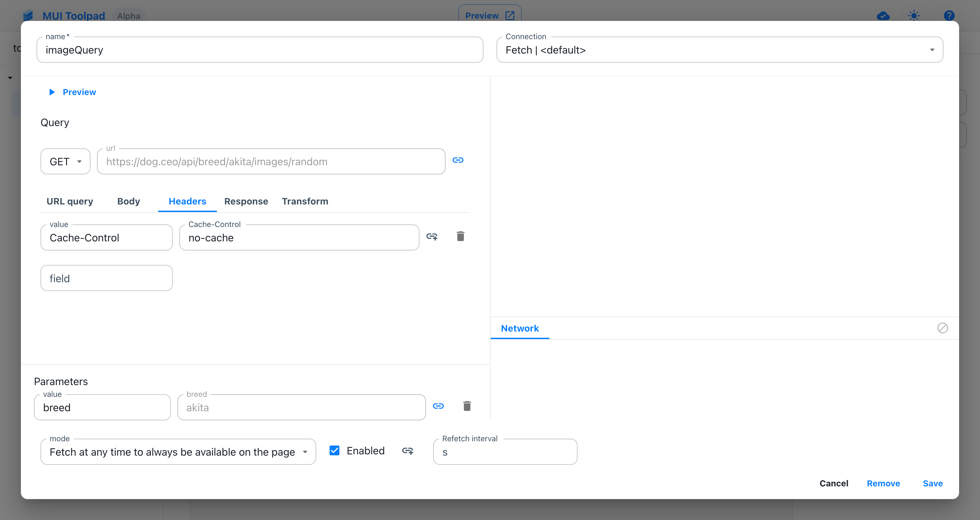
Task: Click the delete/trash icon for breed parameter
Action: [467, 406]
